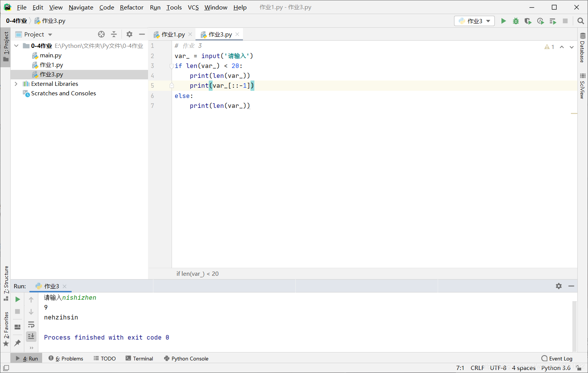Run 作业3 with the green toolbar play button

click(503, 21)
